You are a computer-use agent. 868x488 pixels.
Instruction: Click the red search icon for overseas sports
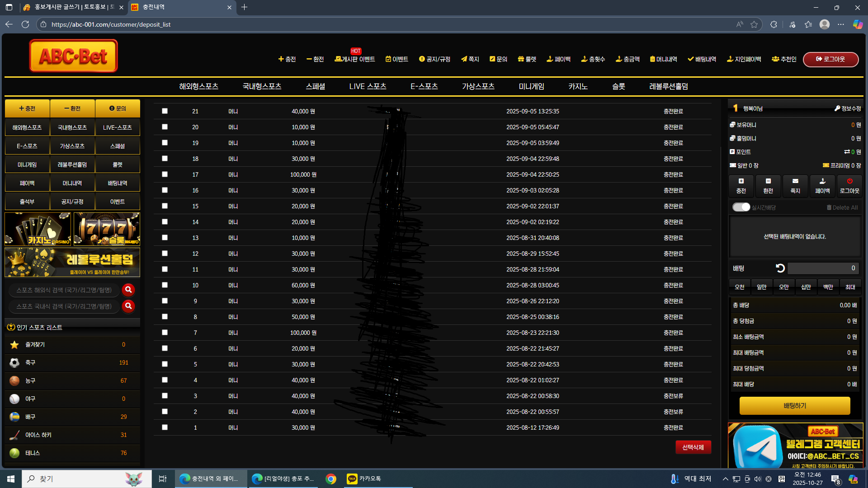click(x=128, y=290)
